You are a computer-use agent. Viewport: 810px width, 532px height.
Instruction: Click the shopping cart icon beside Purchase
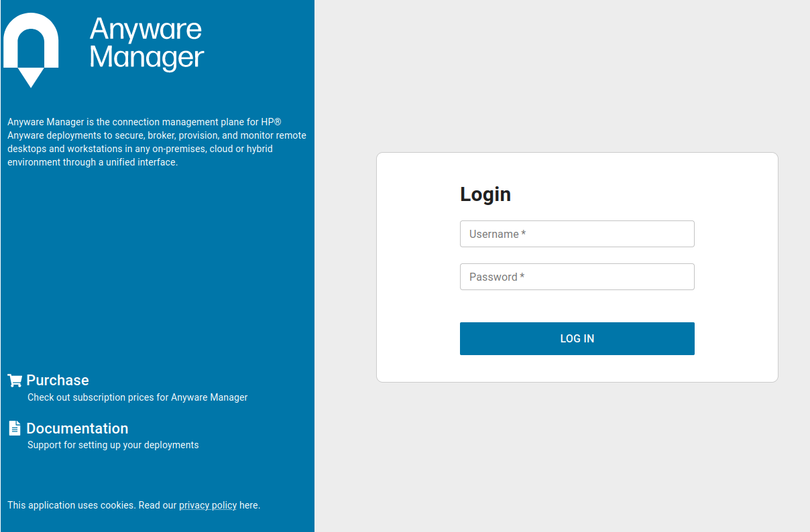coord(15,381)
